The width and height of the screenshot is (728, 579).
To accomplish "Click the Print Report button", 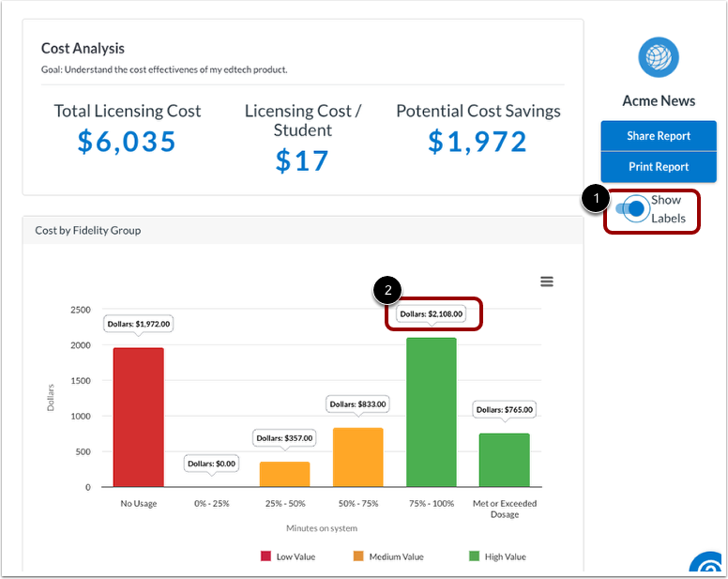I will click(659, 167).
